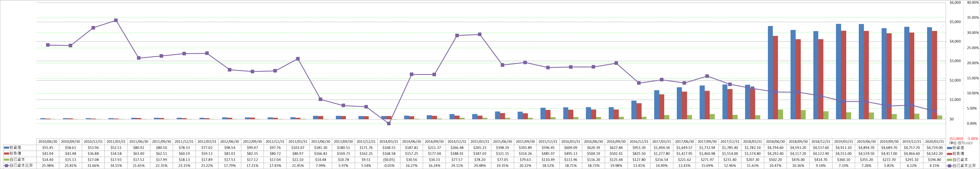Click the green equity bar for 2018/09/30
Image resolution: width=980 pixels, height=169 pixels.
tap(803, 115)
